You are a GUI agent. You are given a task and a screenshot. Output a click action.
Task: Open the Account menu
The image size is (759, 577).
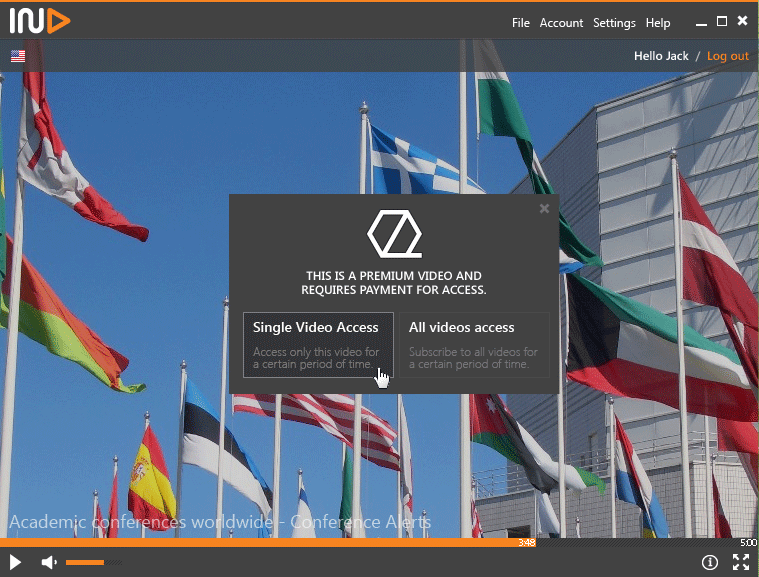(x=561, y=23)
